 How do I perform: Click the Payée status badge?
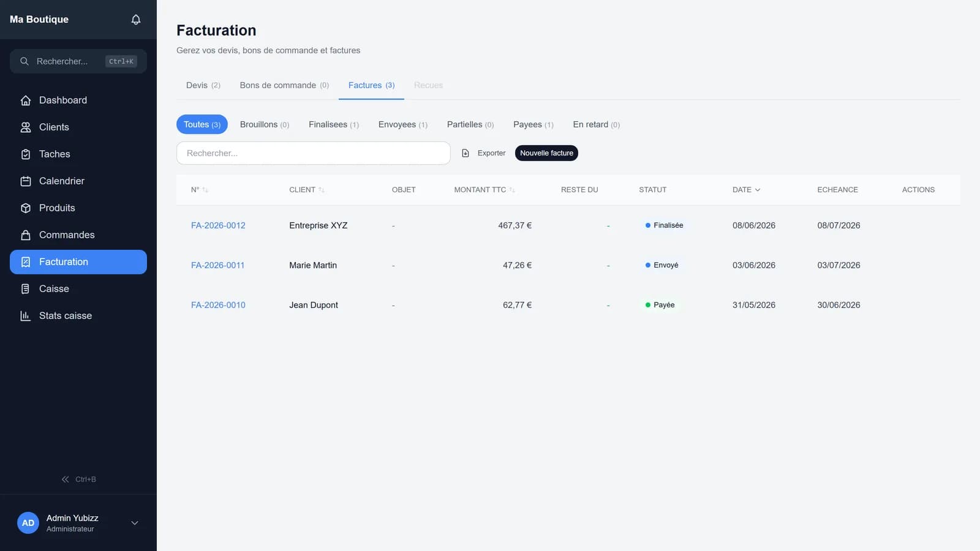[660, 305]
